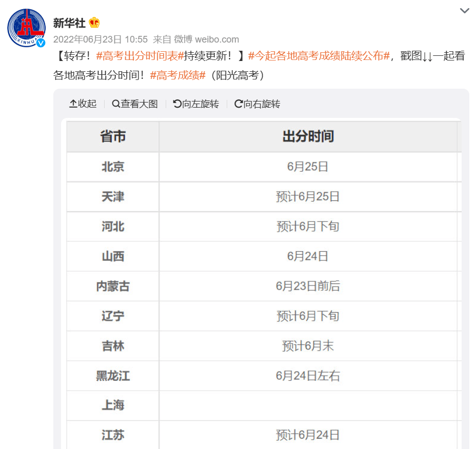Click the 北京 row label
This screenshot has width=476, height=449.
click(113, 167)
